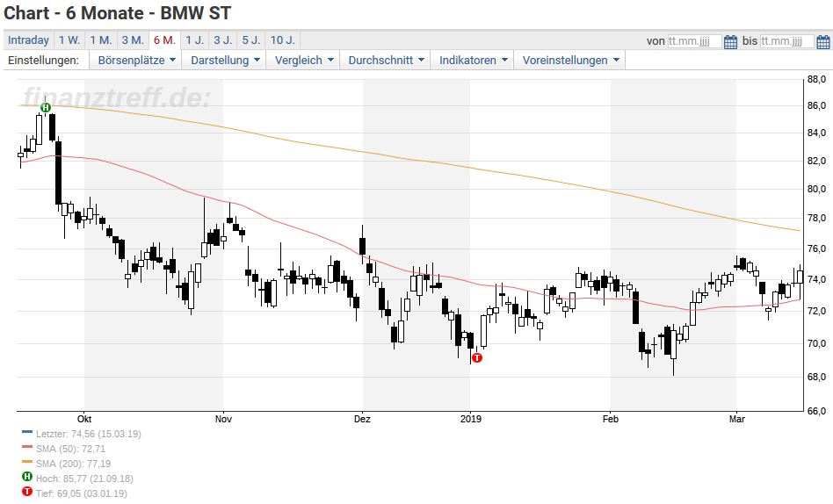Image resolution: width=833 pixels, height=504 pixels.
Task: Click the 88,0 y-axis price label
Action: pyautogui.click(x=816, y=80)
